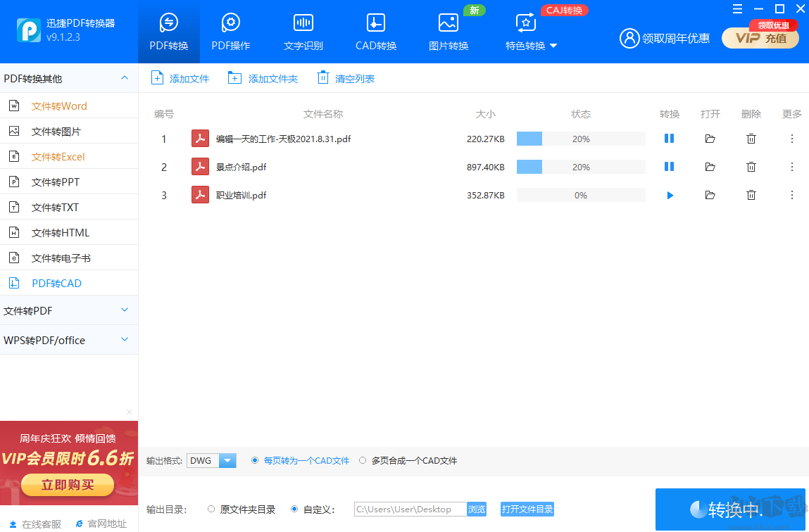Click 添加文件 toolbar button
The width and height of the screenshot is (809, 532).
tap(180, 78)
